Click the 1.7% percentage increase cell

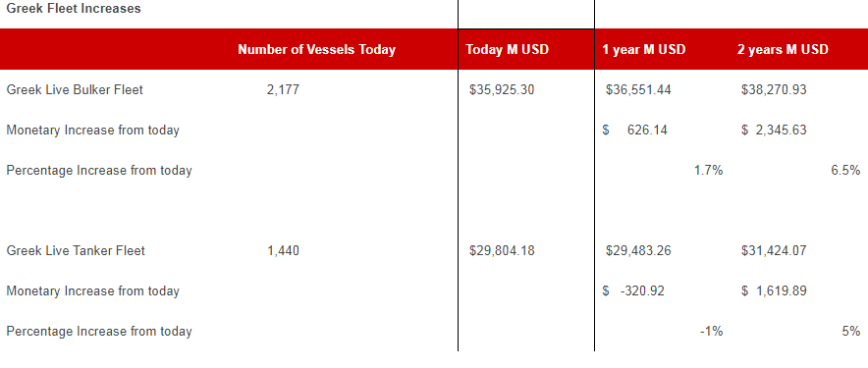(709, 171)
